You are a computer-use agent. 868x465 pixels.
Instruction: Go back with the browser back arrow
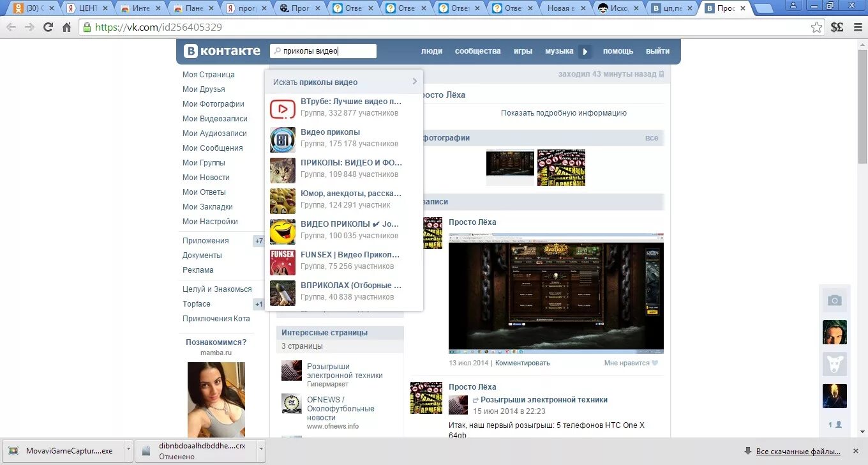point(11,27)
